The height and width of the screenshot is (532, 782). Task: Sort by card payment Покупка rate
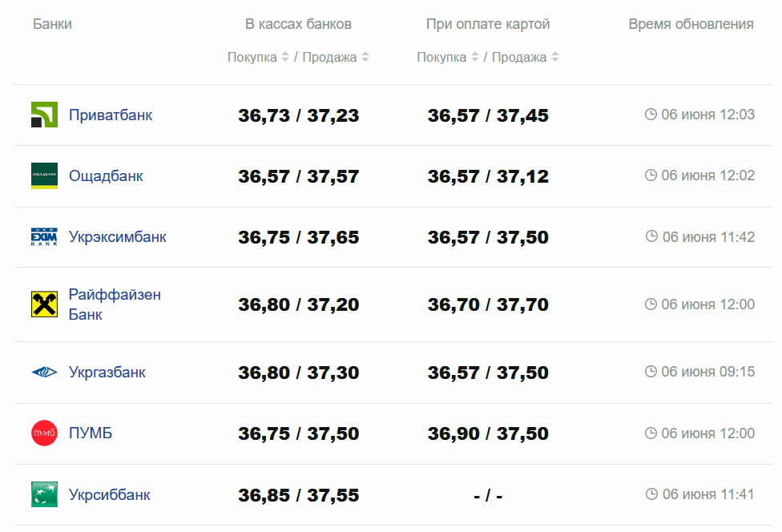pos(474,58)
